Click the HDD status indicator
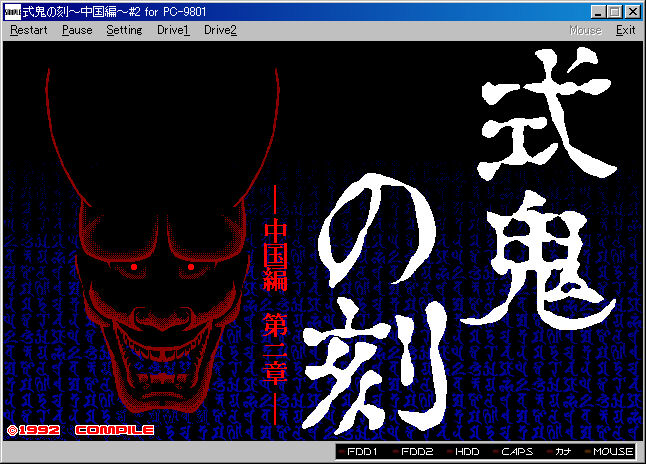 click(464, 452)
